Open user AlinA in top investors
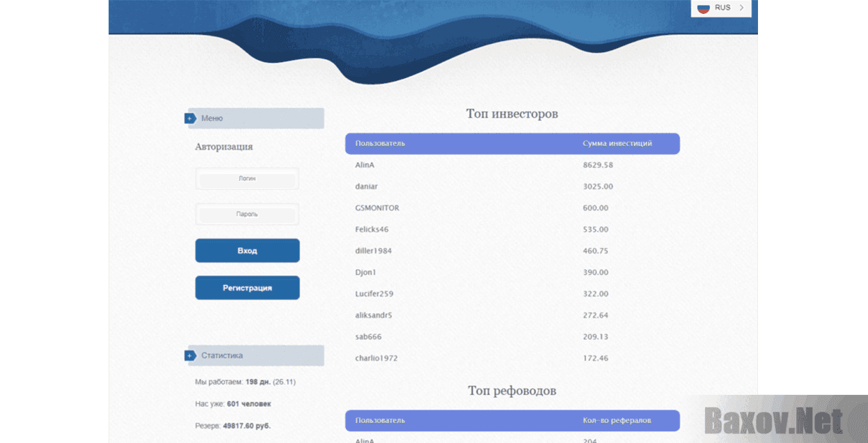868x443 pixels. 365,165
